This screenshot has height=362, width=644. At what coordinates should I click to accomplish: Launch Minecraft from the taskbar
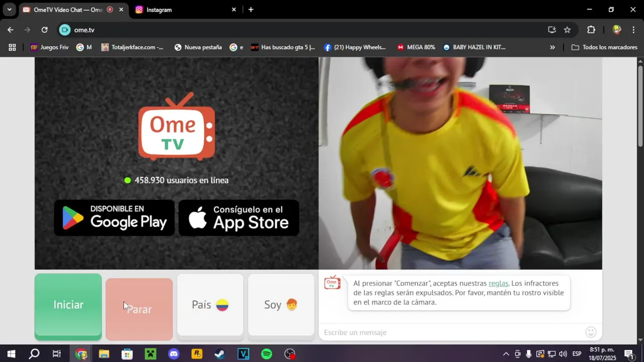coord(150,354)
